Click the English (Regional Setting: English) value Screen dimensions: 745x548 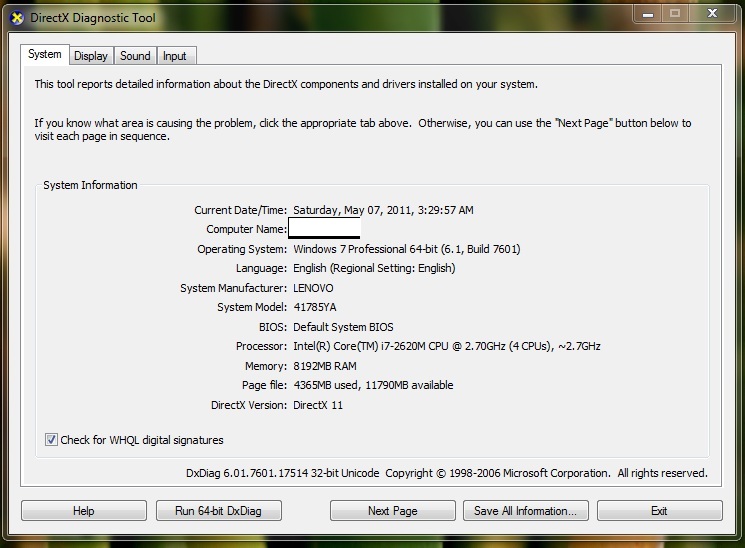(x=374, y=268)
